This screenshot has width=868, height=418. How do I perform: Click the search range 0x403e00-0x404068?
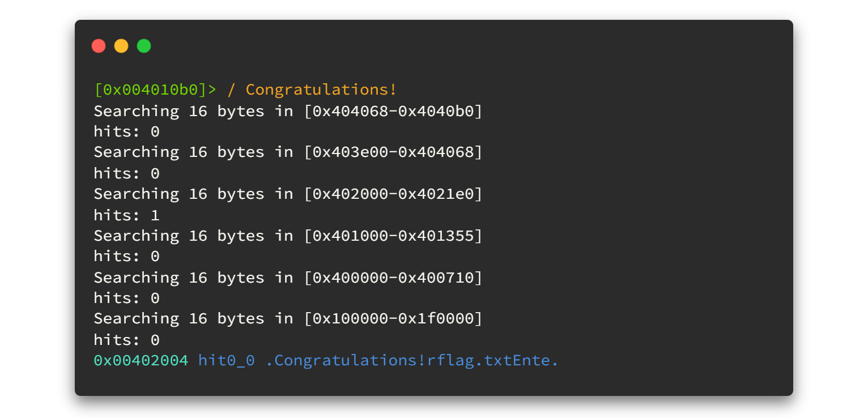click(393, 152)
